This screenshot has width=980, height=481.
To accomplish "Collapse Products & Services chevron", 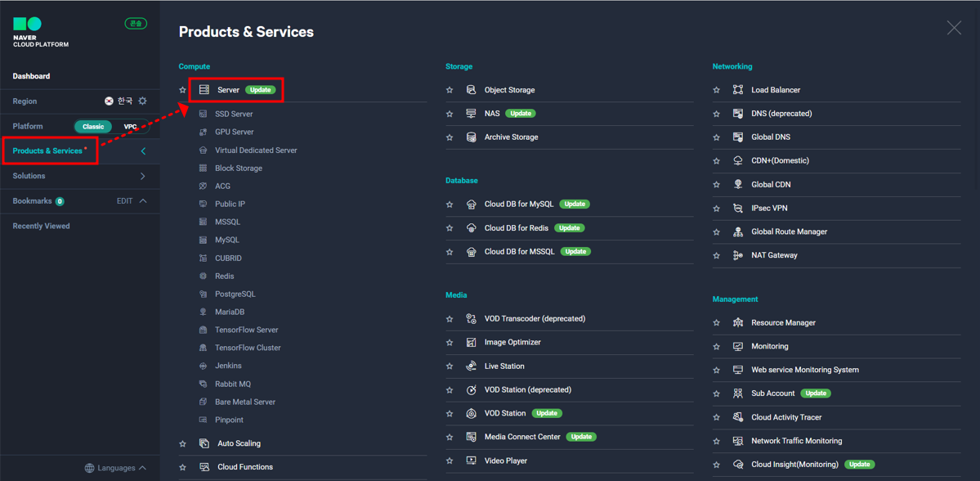I will [x=143, y=151].
